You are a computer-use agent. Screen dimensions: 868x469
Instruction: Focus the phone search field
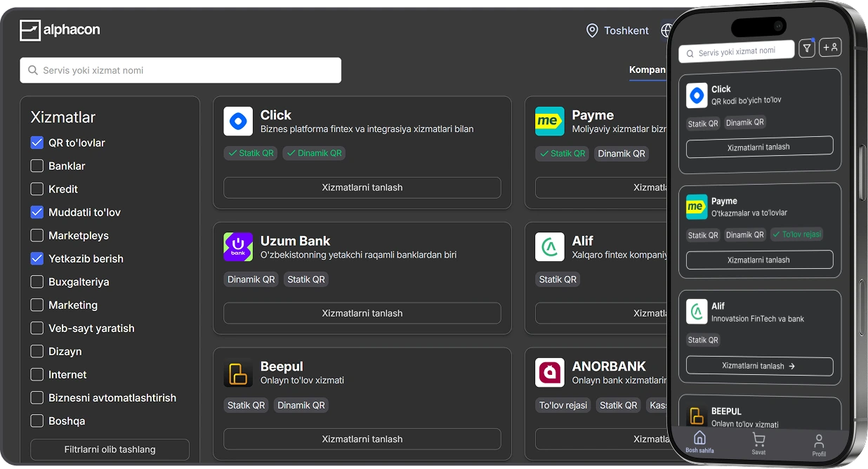point(737,51)
